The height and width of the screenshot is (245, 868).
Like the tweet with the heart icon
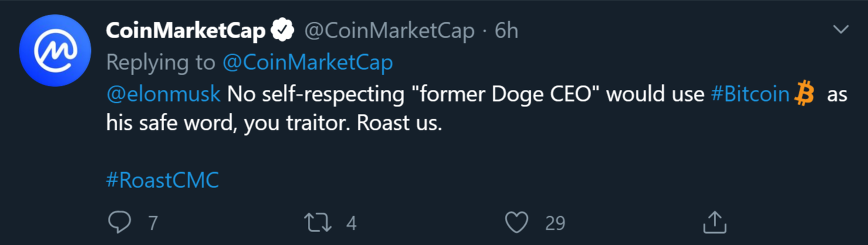pos(517,223)
